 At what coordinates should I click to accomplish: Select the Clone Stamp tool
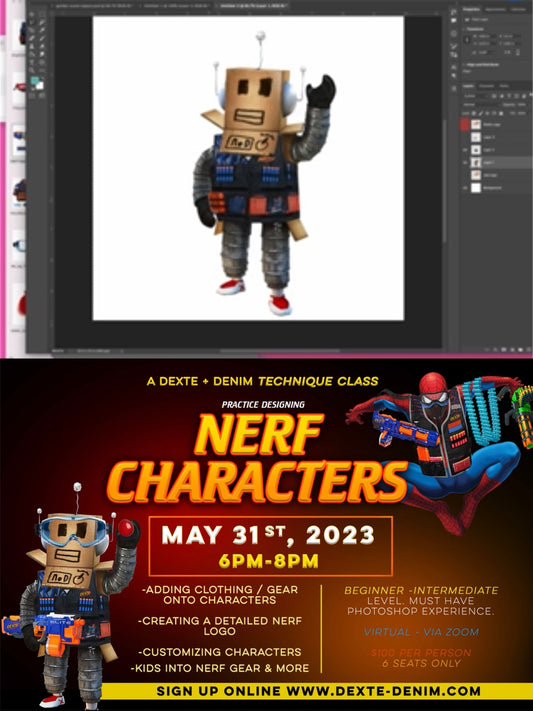coord(31,46)
